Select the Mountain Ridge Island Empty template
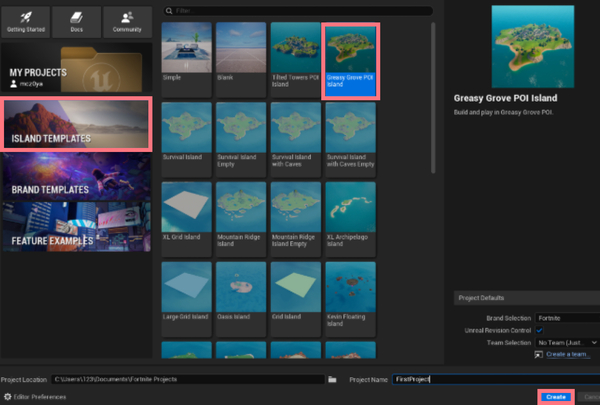Viewport: 600px width, 405px height. [x=295, y=219]
